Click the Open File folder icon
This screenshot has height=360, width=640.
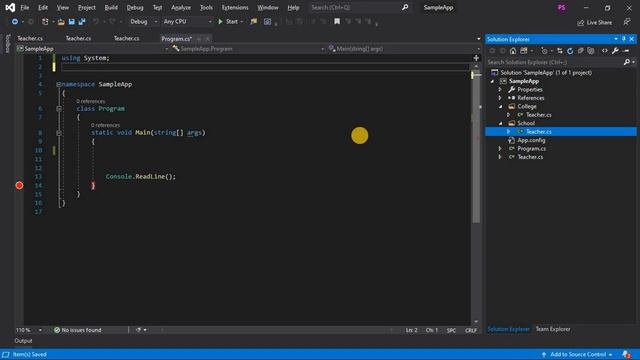(61, 22)
